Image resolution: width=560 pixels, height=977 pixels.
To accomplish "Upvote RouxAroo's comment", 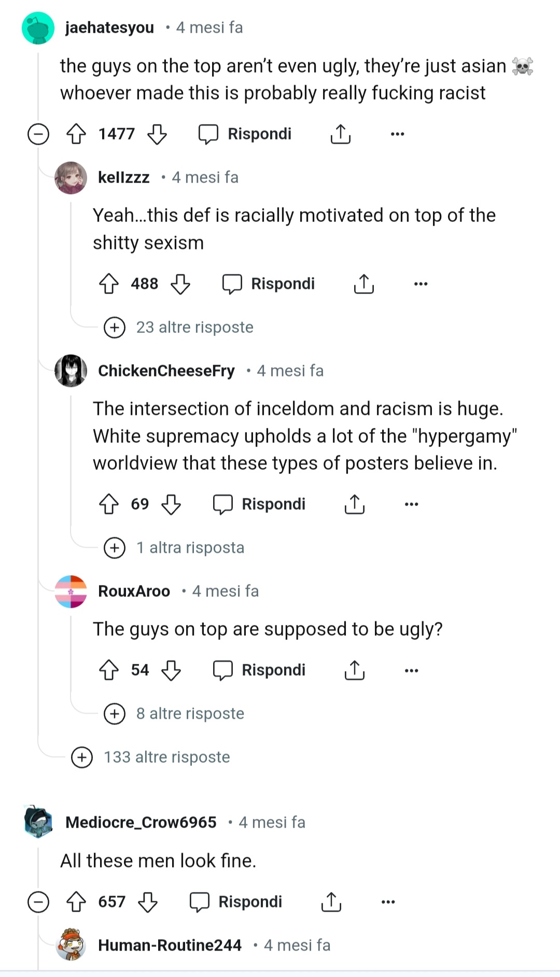I will point(108,669).
